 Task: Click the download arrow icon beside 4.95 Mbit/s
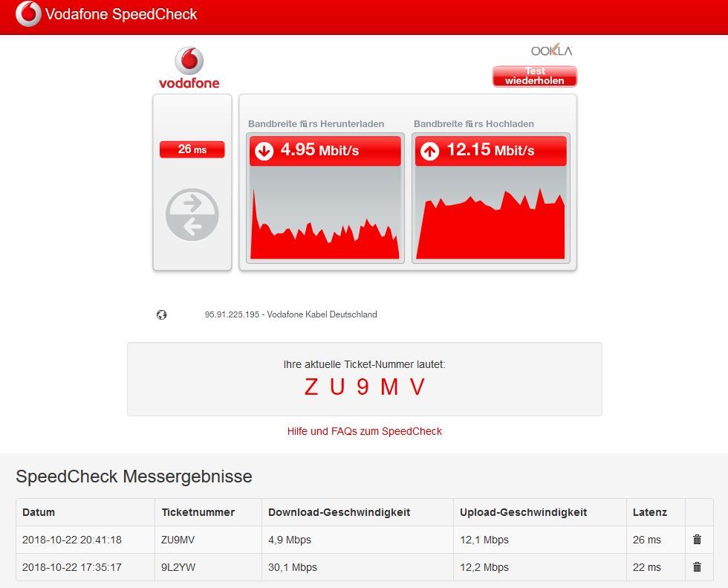(264, 151)
